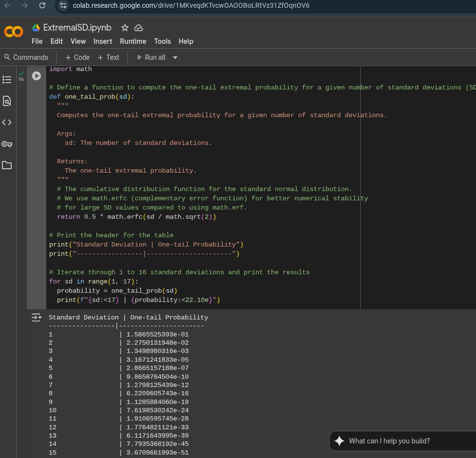Open the files folder sidebar icon
This screenshot has width=476, height=458.
(x=7, y=165)
